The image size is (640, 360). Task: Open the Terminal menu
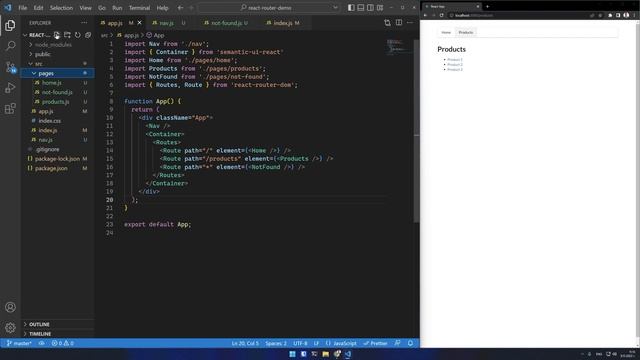tap(140, 8)
